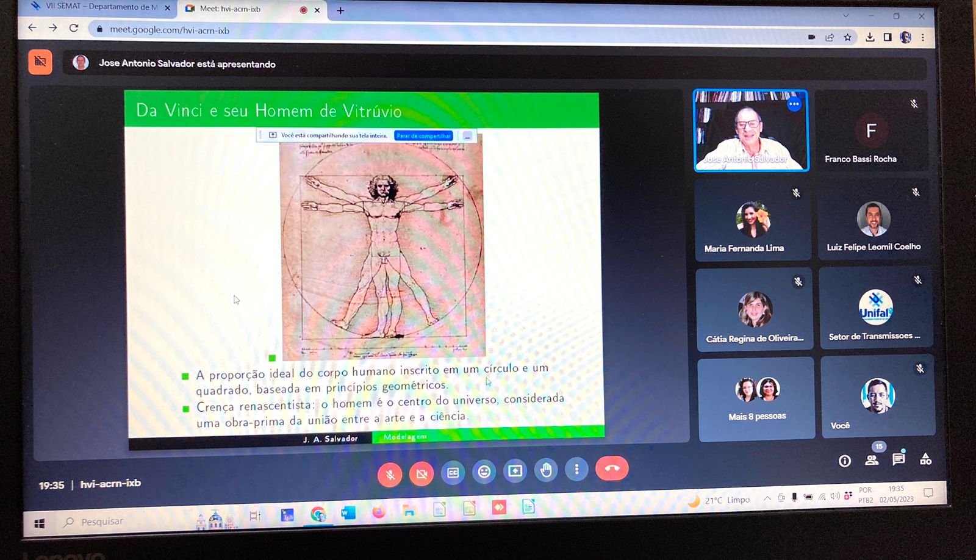Reload the current page
Image resolution: width=976 pixels, height=560 pixels.
[x=74, y=28]
